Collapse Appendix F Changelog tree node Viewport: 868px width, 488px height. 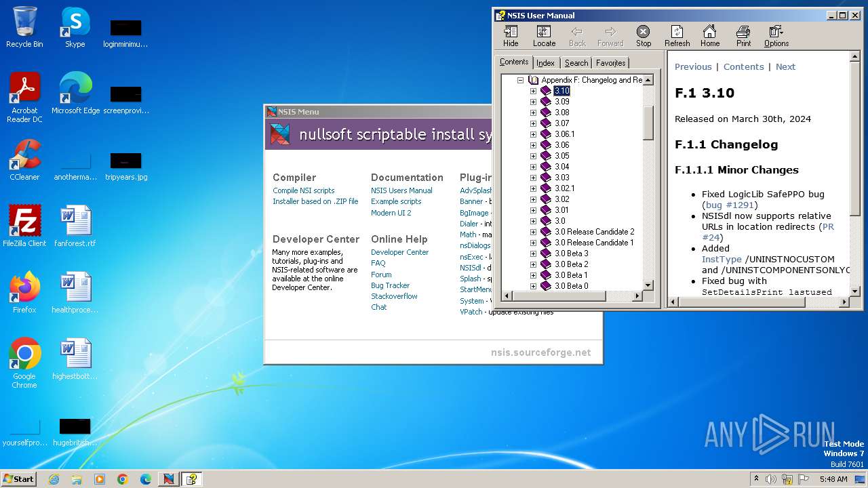[520, 80]
